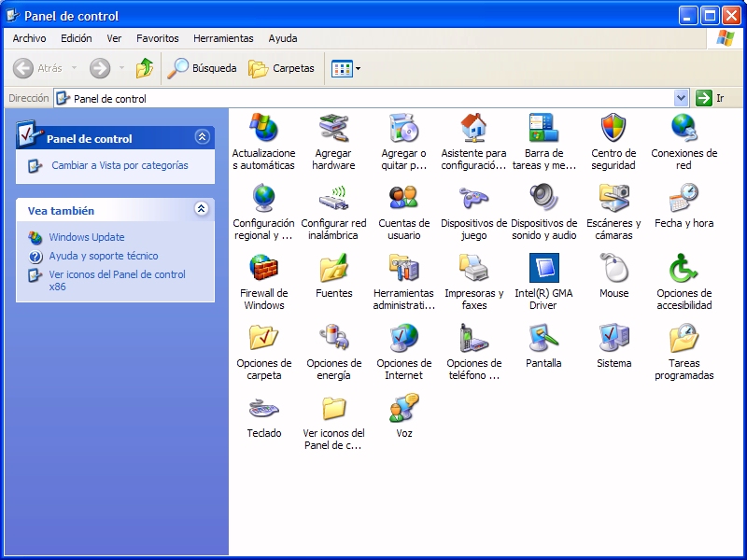The image size is (747, 560).
Task: Open Actualizaciones automáticas icon
Action: pyautogui.click(x=263, y=128)
